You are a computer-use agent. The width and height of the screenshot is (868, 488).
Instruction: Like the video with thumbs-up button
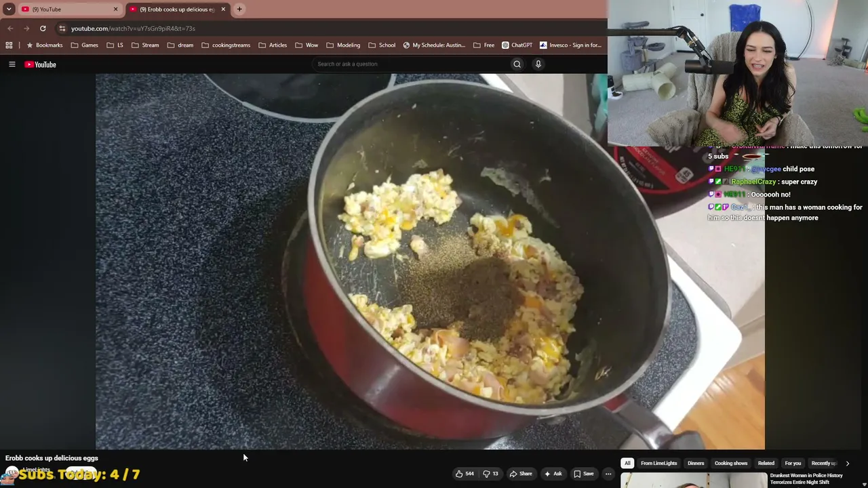tap(465, 474)
